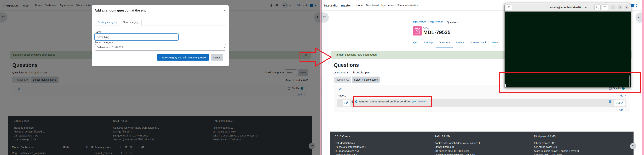This screenshot has width=644, height=155.
Task: Close the 'Add a random question' dialog
Action: pyautogui.click(x=224, y=10)
